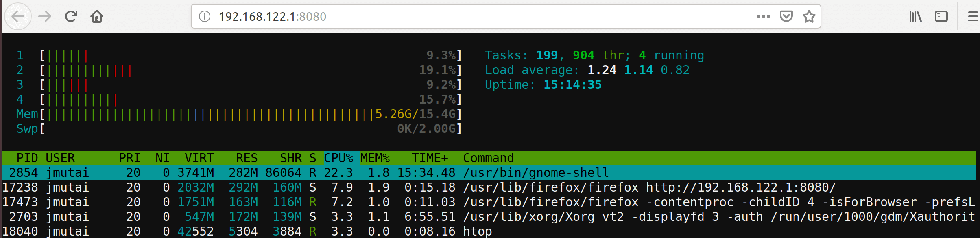Select process 17238 firefox http://192.168.122.1:8080/
This screenshot has height=238, width=980.
489,187
